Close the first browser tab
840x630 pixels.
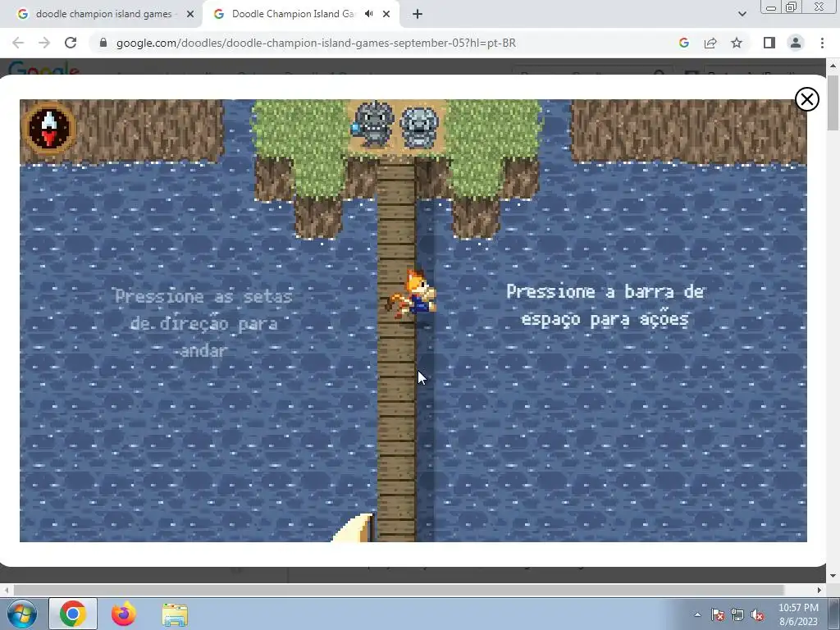coord(190,15)
